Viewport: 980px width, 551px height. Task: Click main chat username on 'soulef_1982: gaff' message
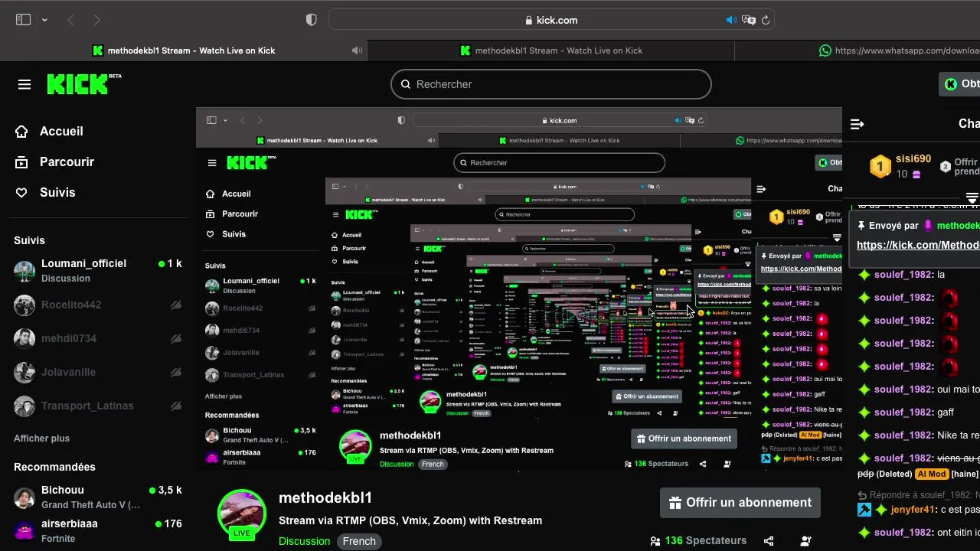[903, 412]
